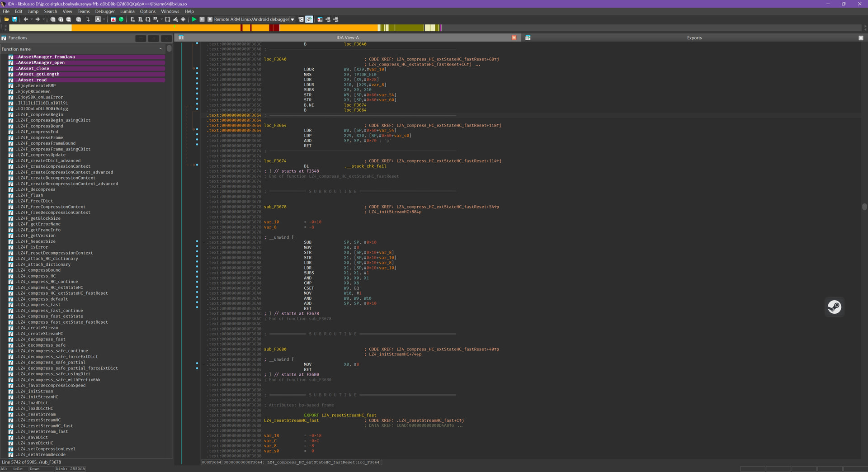
Task: Click the Function name column sort chevron
Action: pos(160,49)
